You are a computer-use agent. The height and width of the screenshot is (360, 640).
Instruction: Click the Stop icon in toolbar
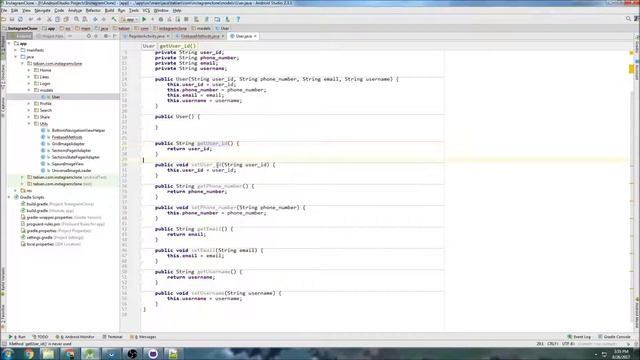(x=186, y=19)
